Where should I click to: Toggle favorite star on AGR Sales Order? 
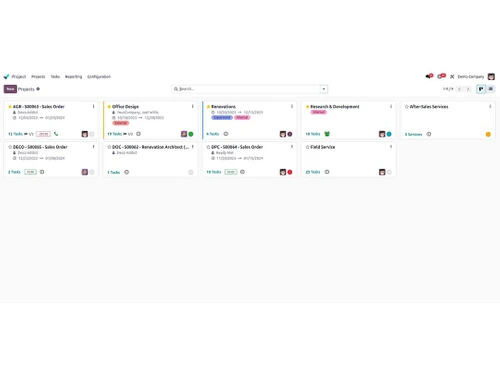tap(10, 107)
